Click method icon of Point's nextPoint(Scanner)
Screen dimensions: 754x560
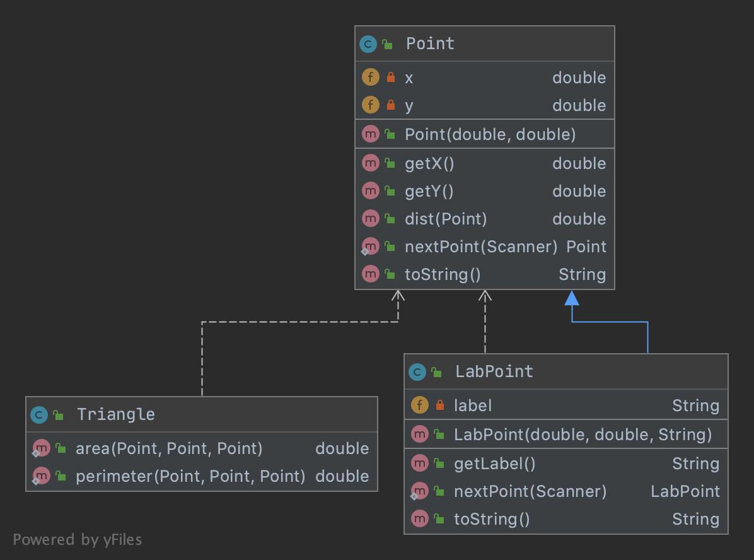click(x=370, y=247)
